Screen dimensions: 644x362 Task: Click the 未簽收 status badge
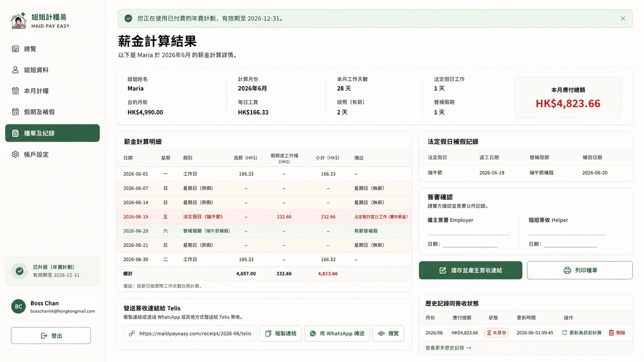click(x=496, y=333)
